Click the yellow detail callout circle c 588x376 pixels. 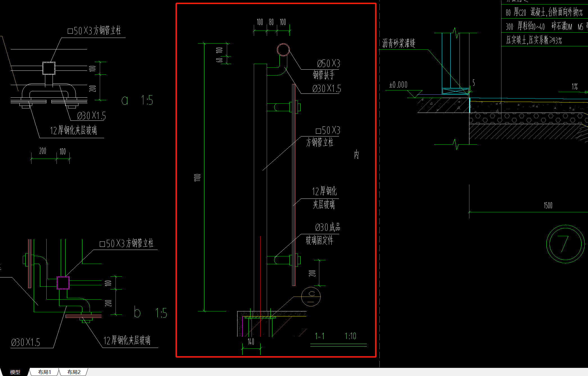click(x=311, y=297)
